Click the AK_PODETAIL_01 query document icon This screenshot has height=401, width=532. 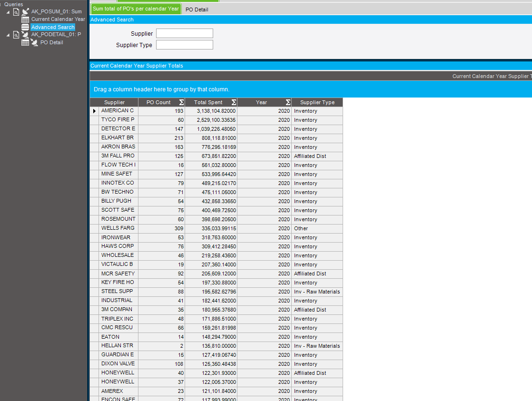pyautogui.click(x=16, y=35)
